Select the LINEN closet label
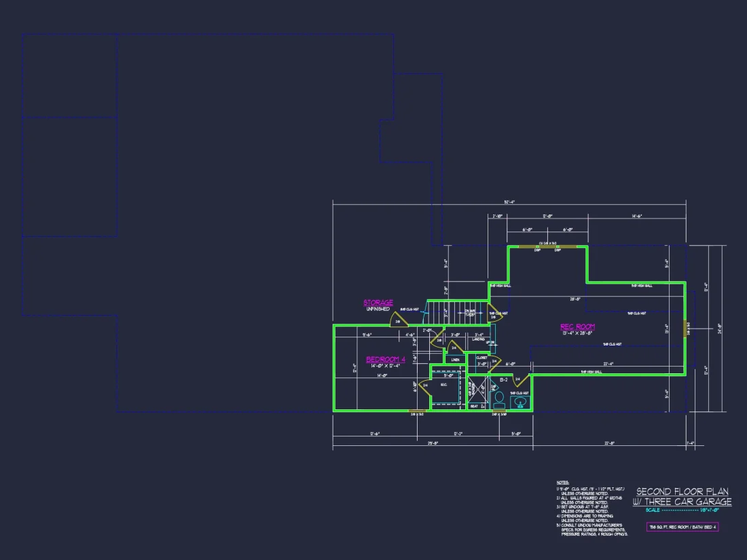This screenshot has height=560, width=747. 455,360
